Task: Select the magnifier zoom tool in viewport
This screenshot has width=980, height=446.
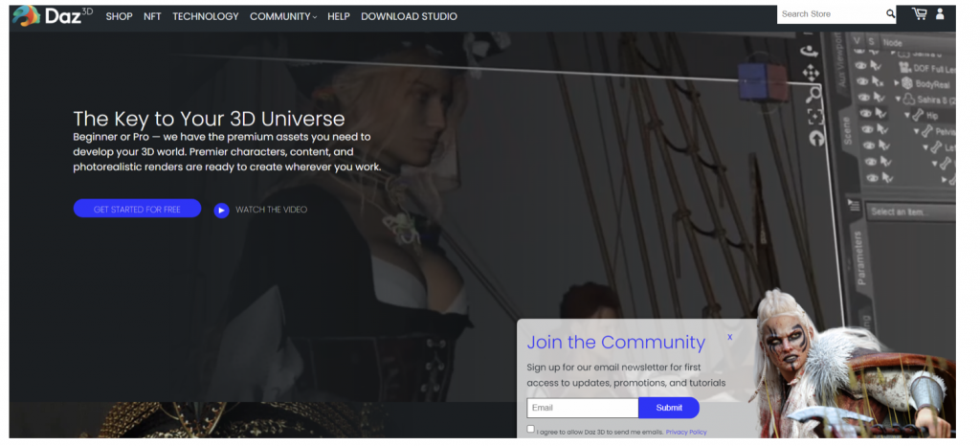Action: [x=813, y=95]
